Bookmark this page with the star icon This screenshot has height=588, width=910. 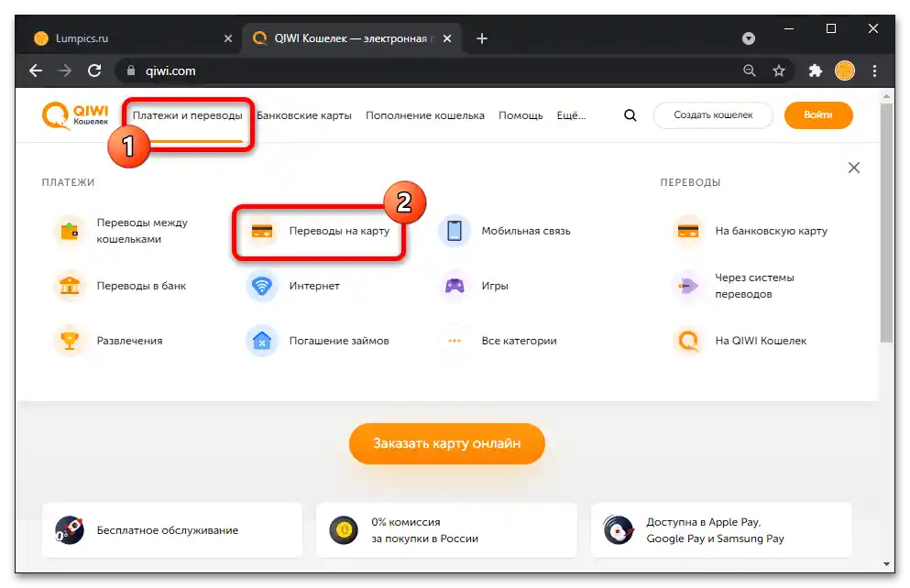[x=779, y=71]
